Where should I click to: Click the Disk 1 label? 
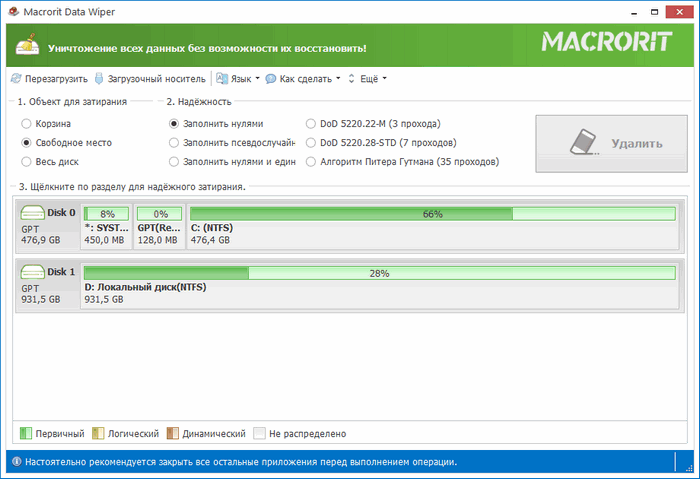click(x=61, y=272)
